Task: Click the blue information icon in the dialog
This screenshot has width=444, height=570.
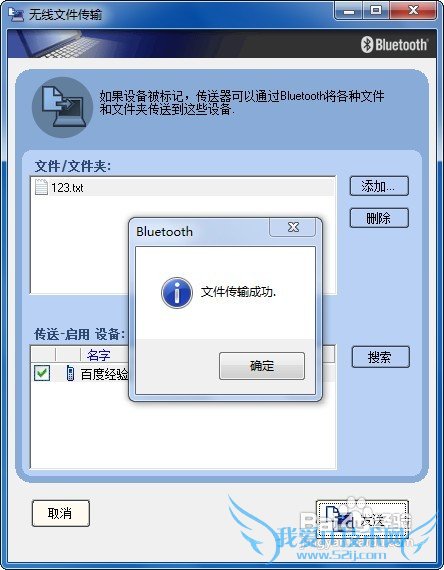Action: (x=177, y=293)
